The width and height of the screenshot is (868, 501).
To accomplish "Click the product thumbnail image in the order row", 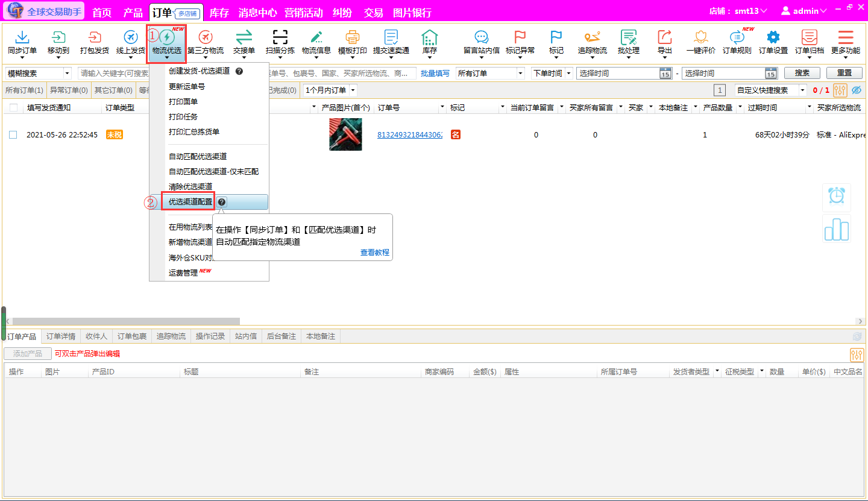I will tap(345, 134).
